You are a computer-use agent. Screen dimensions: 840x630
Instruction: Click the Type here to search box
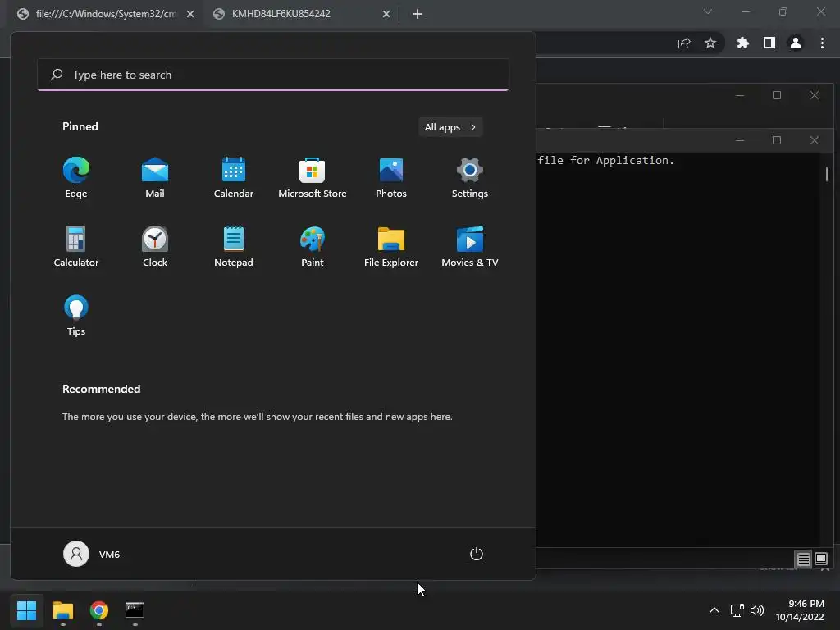click(273, 75)
